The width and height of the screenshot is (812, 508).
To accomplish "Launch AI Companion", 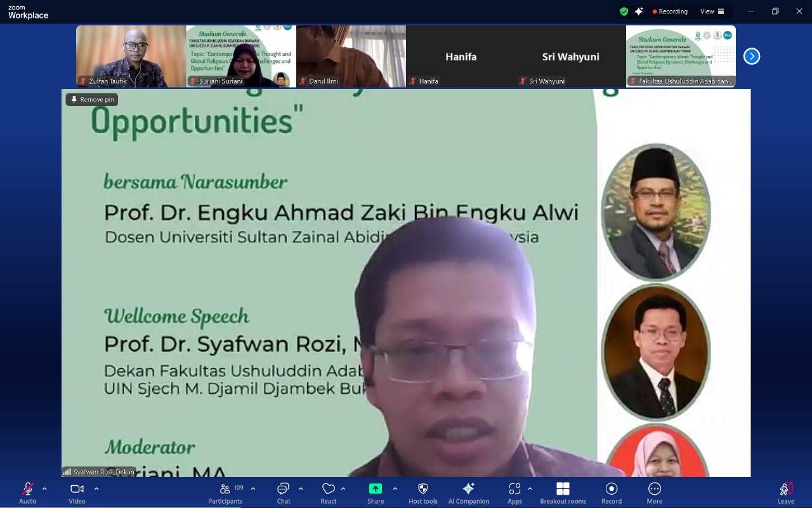I will click(469, 493).
